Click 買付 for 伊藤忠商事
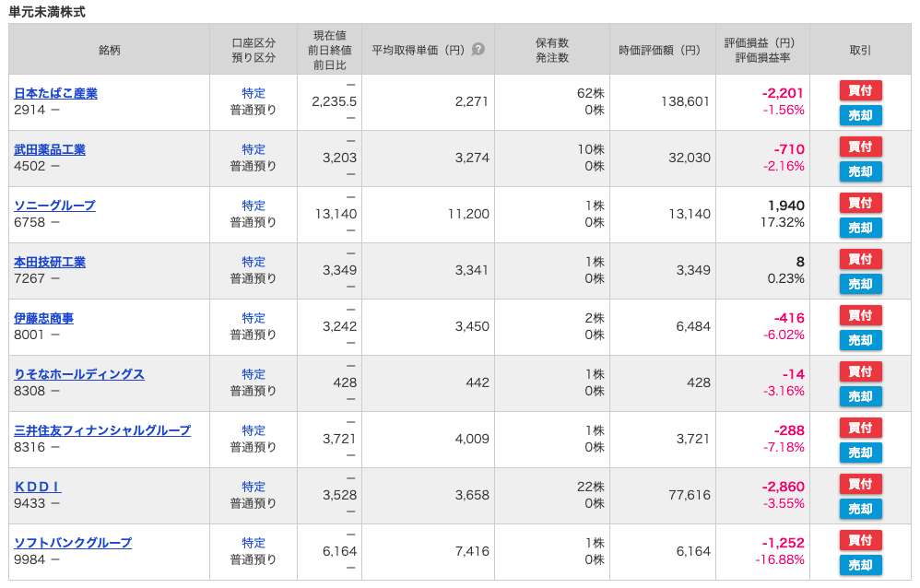Viewport: 920px width, 588px height. (860, 316)
